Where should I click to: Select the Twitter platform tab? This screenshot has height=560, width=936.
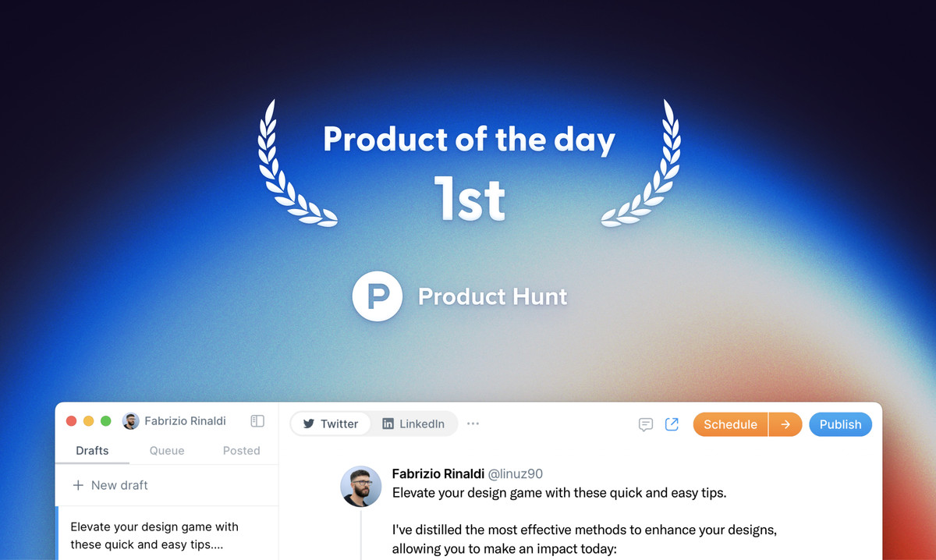(x=331, y=424)
